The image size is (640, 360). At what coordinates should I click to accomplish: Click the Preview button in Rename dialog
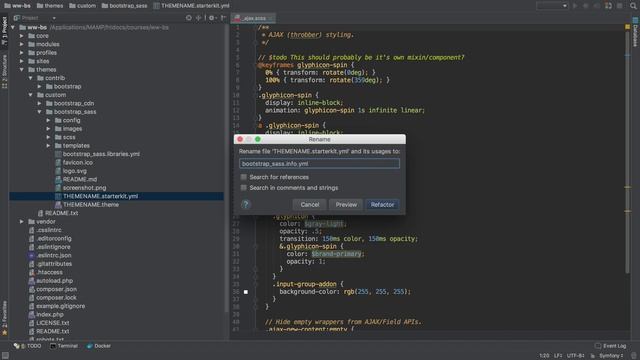click(x=346, y=204)
